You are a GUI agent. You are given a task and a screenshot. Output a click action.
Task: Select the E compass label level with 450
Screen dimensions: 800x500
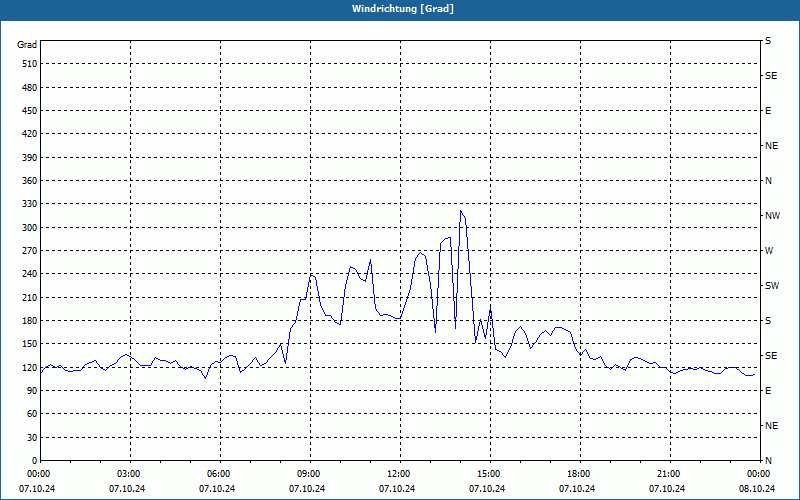coord(768,111)
